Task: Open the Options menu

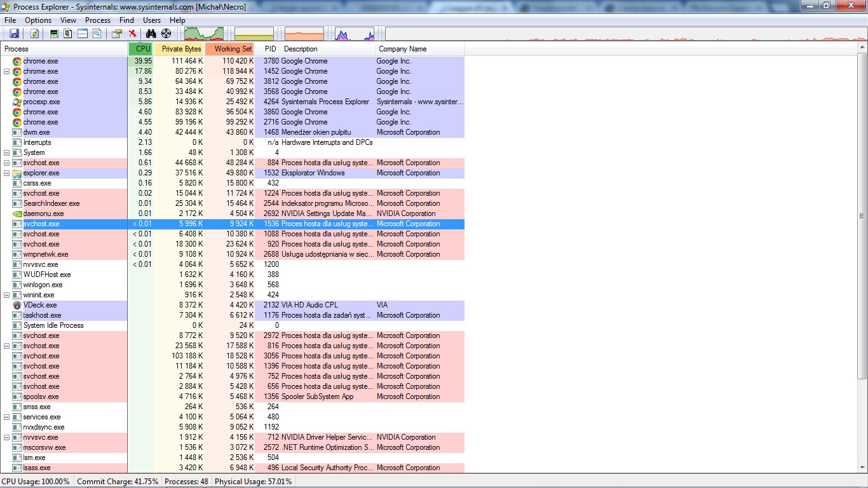Action: tap(38, 20)
